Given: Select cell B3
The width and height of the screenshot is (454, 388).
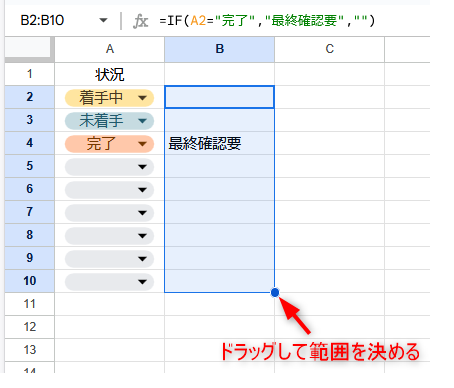Looking at the screenshot, I should tap(219, 120).
